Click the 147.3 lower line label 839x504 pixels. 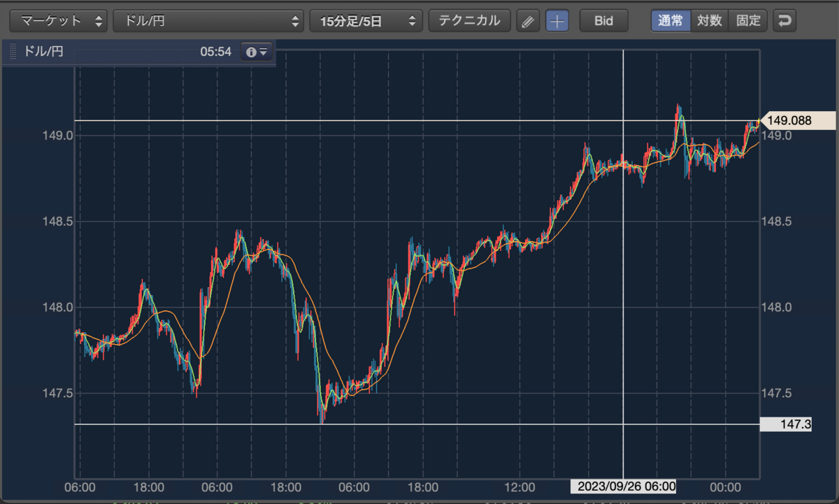(x=785, y=424)
